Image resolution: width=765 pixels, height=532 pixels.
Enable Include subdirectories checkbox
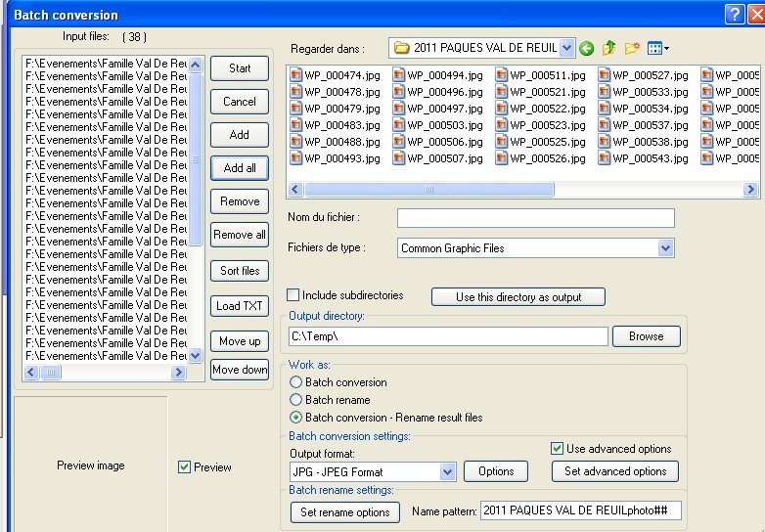click(293, 295)
